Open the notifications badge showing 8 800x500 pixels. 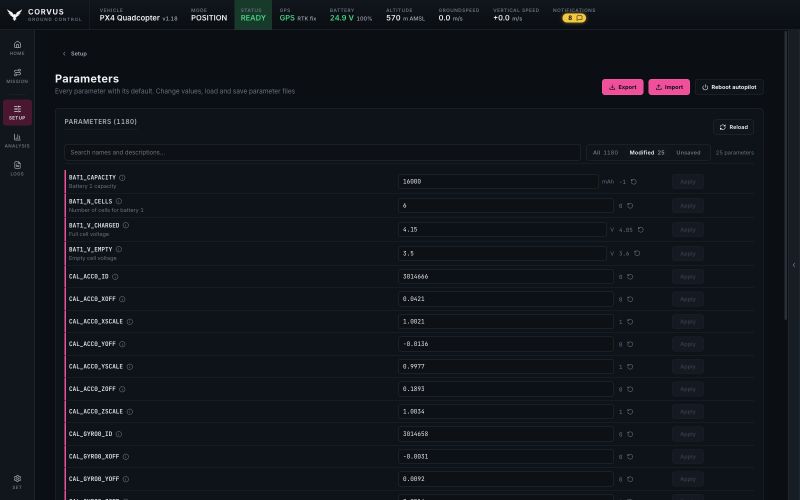574,18
